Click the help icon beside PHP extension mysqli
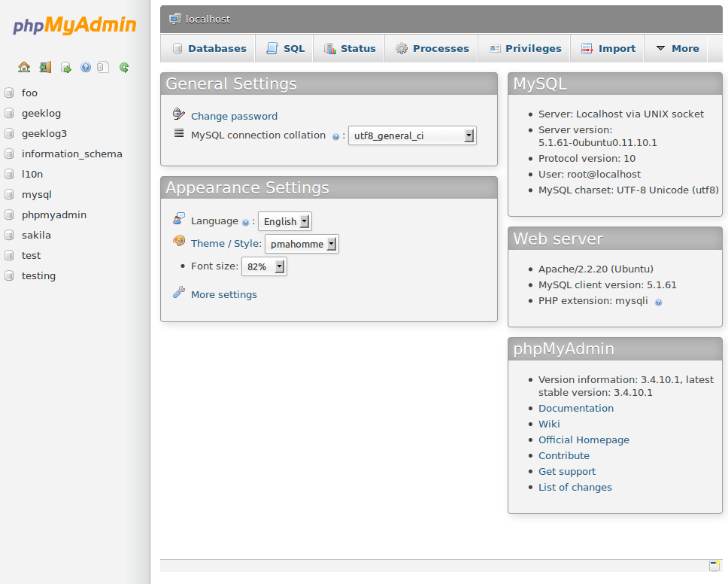 tap(658, 302)
